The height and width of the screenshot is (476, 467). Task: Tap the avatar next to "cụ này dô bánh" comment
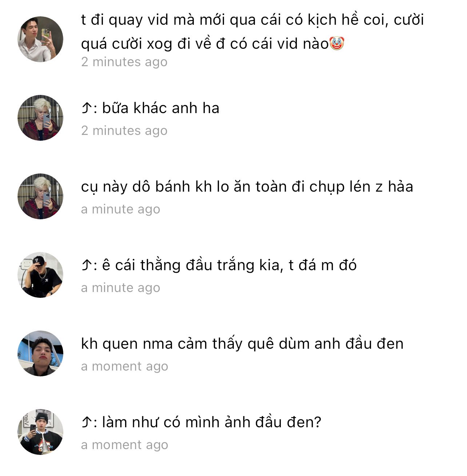click(40, 196)
